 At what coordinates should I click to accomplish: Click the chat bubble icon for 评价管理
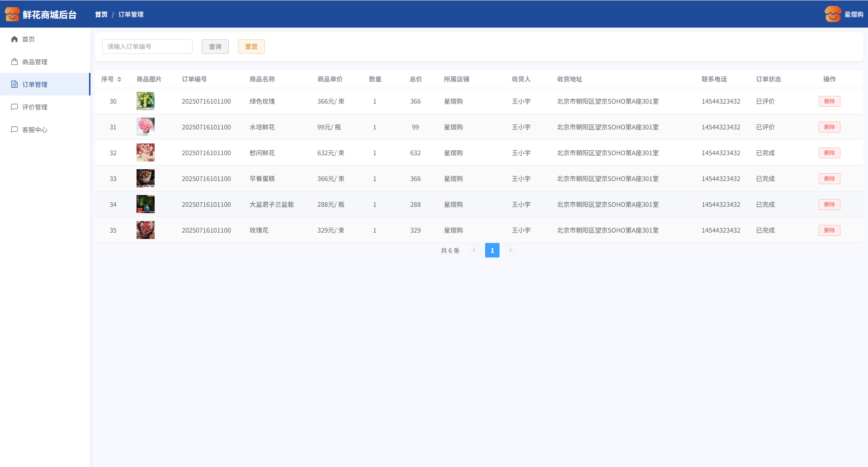(14, 107)
